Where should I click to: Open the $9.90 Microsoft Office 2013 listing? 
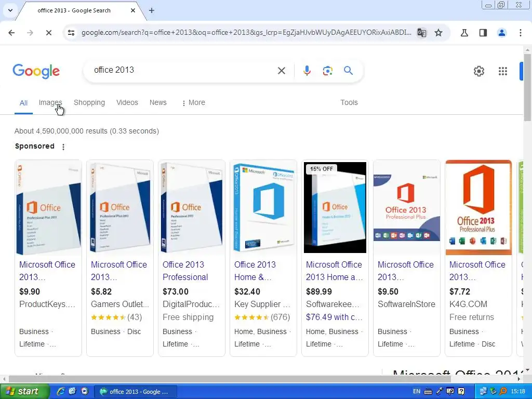coord(47,271)
